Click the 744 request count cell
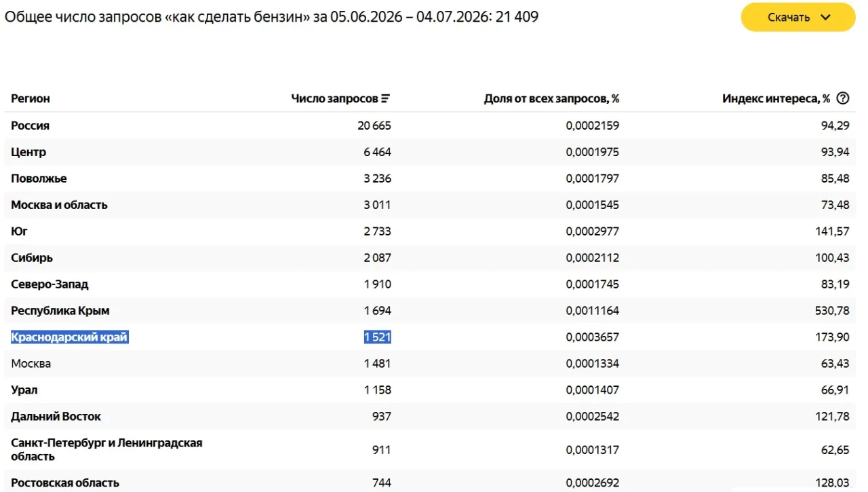The image size is (868, 492). click(382, 483)
